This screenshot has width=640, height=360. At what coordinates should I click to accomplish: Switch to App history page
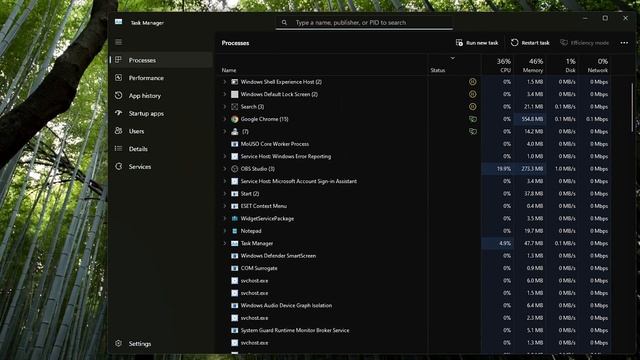pyautogui.click(x=145, y=96)
